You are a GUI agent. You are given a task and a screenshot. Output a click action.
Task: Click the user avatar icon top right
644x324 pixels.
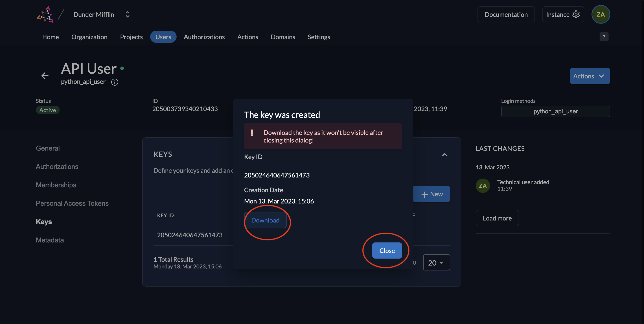(600, 15)
